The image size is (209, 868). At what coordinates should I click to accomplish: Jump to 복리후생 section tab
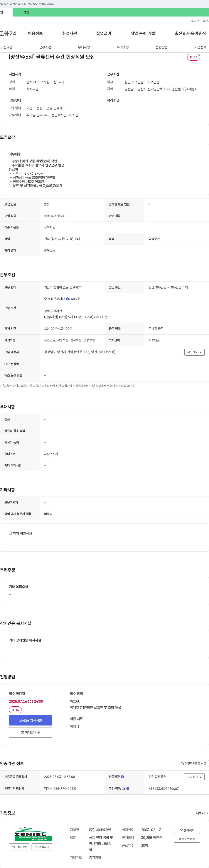(x=123, y=47)
